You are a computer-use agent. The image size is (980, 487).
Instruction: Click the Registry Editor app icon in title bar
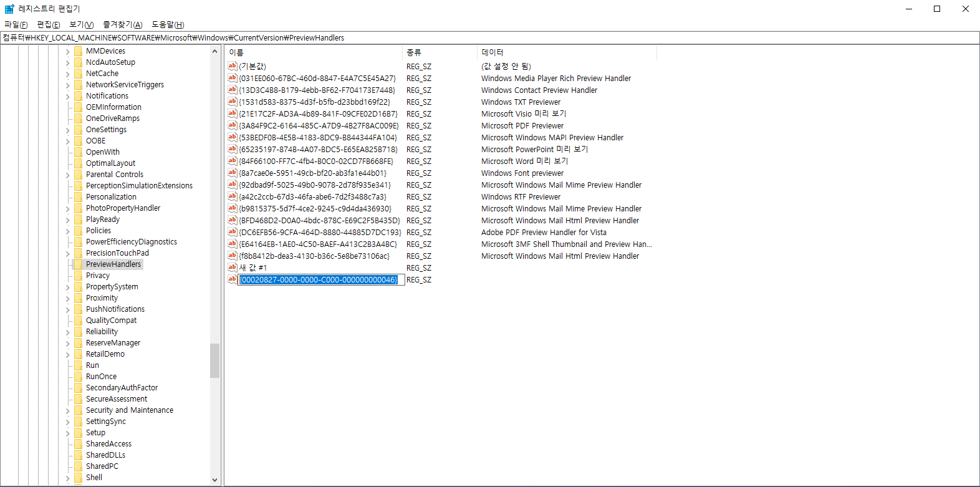click(9, 9)
